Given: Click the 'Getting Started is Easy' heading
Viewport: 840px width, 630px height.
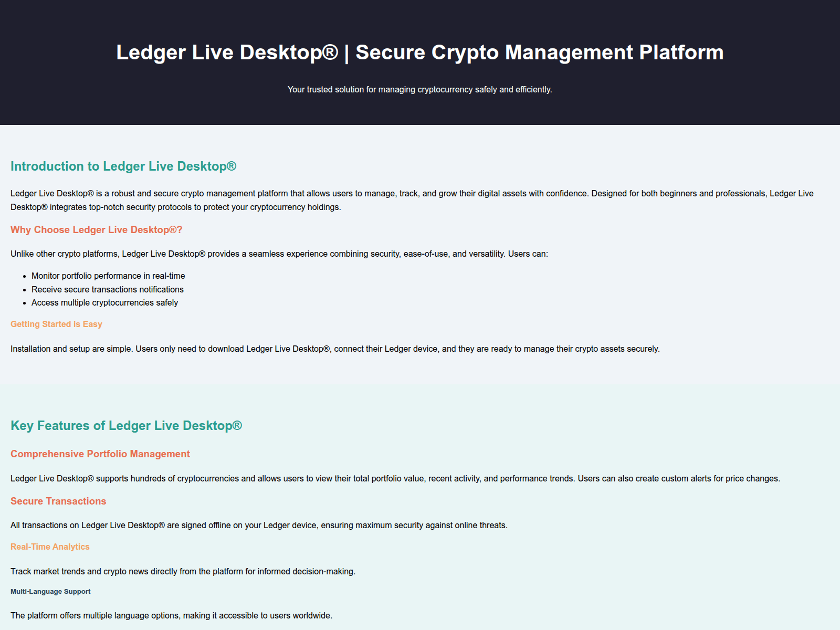Looking at the screenshot, I should [56, 324].
